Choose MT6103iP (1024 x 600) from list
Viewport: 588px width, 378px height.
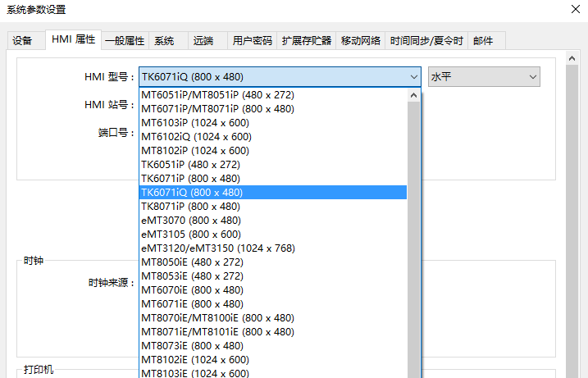coord(194,123)
